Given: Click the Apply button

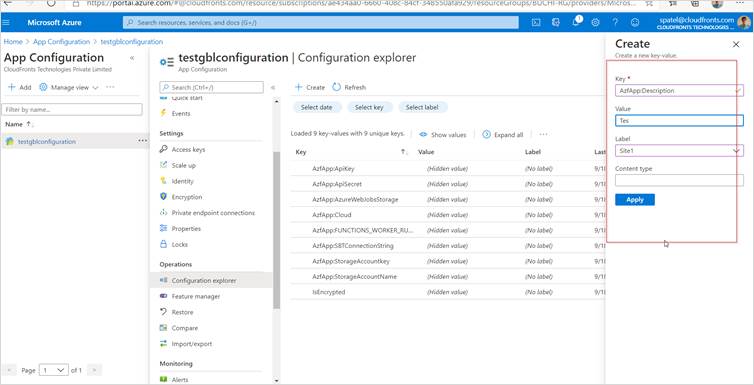Looking at the screenshot, I should (635, 199).
